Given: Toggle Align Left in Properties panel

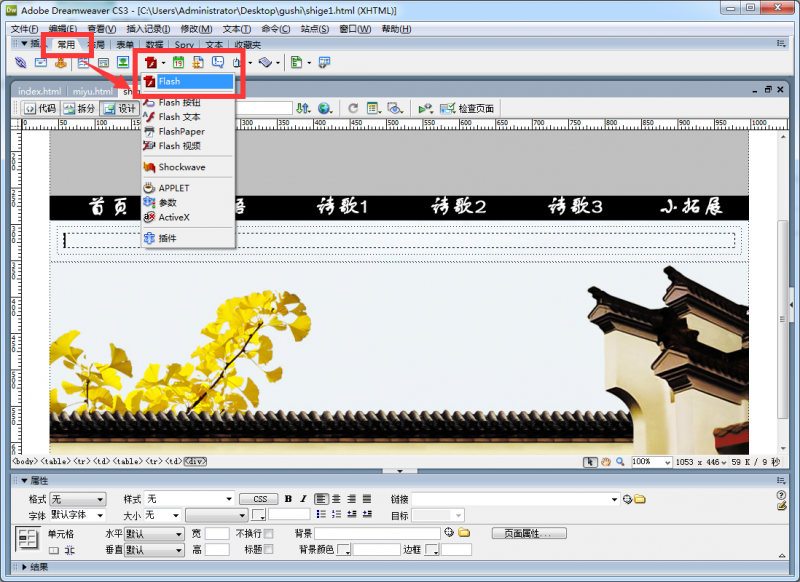Looking at the screenshot, I should [x=321, y=499].
